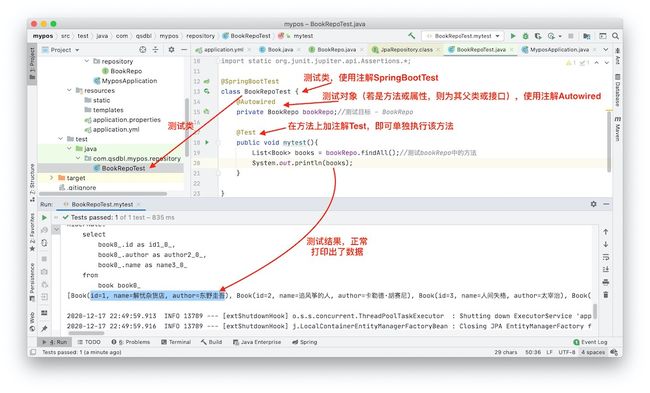Click the locate target icon in Project panel

coord(143,50)
